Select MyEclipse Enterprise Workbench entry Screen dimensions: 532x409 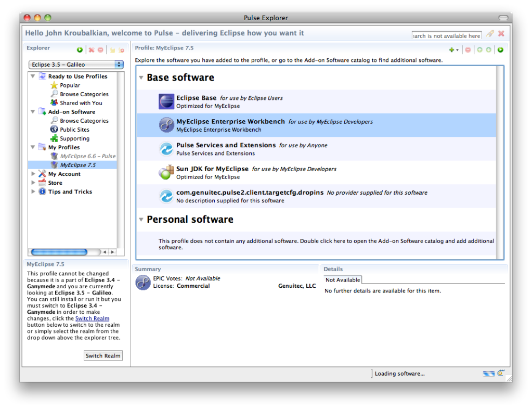316,125
